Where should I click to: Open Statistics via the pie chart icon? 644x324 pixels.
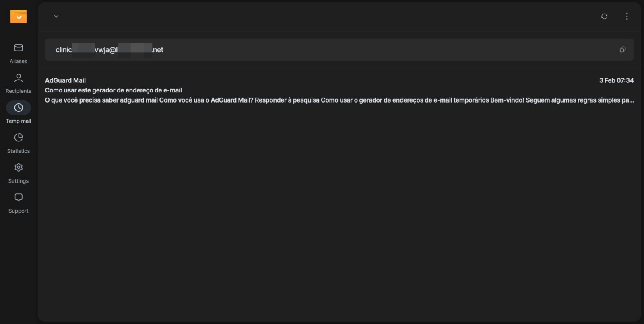pyautogui.click(x=19, y=137)
